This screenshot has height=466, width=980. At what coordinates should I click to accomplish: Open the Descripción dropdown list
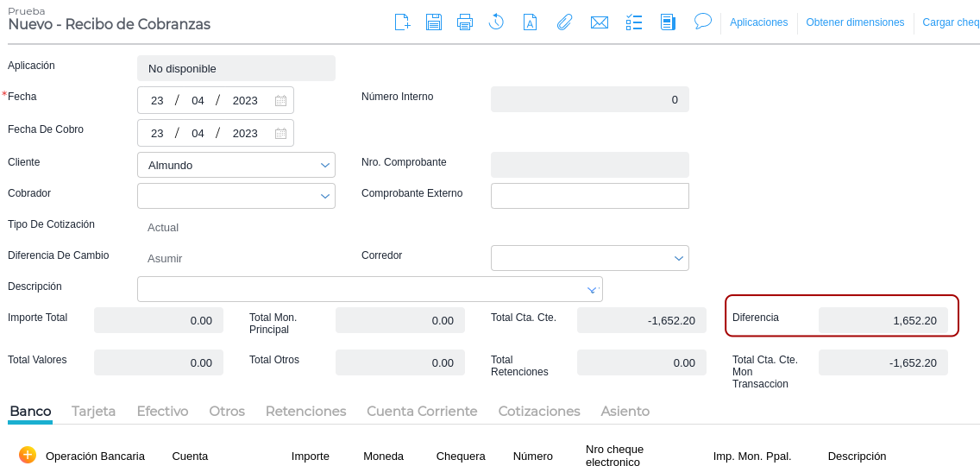(592, 289)
